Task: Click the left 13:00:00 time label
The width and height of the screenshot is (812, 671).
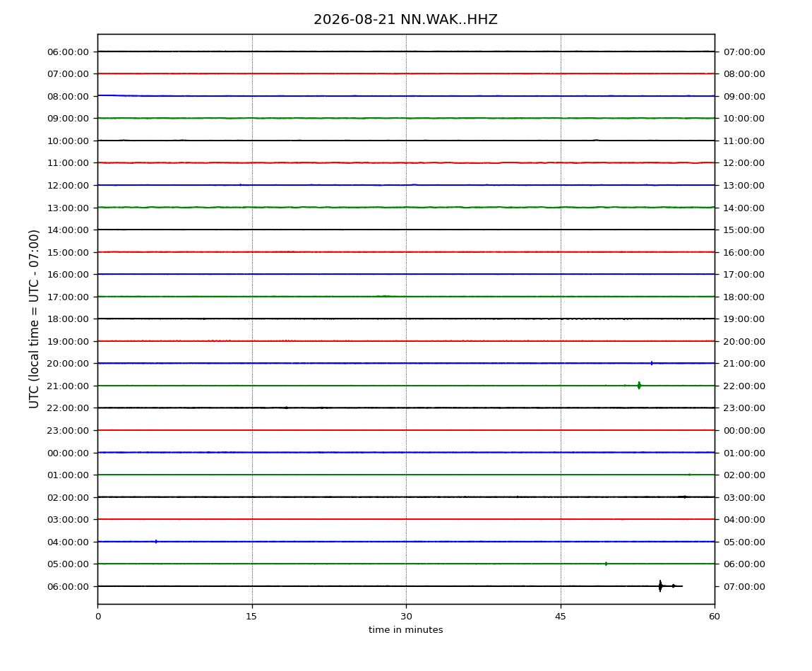Action: (68, 208)
